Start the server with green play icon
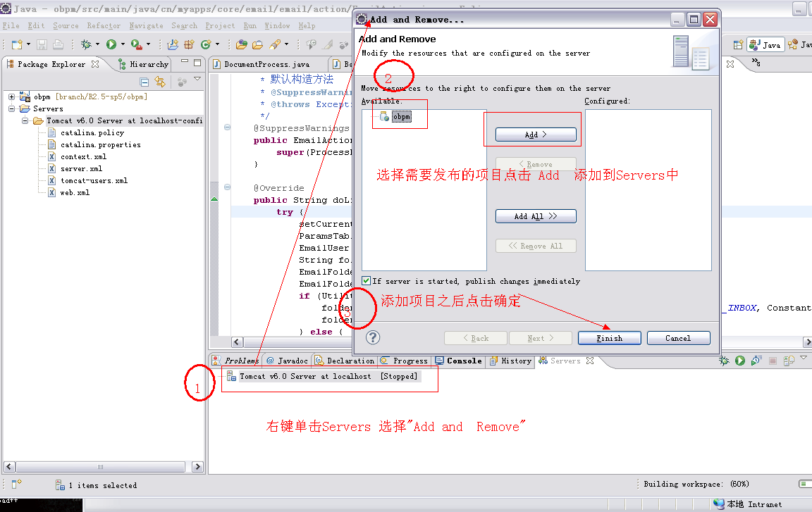 click(740, 361)
